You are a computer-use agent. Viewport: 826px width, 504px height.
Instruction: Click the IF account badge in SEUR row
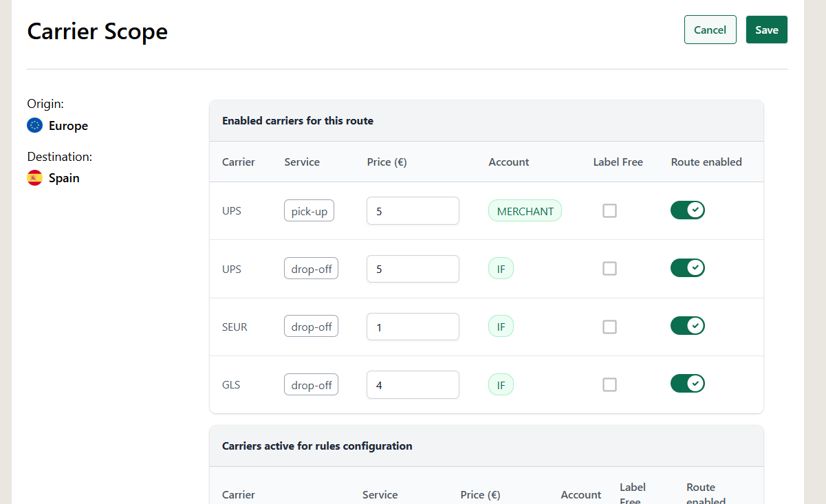coord(501,327)
